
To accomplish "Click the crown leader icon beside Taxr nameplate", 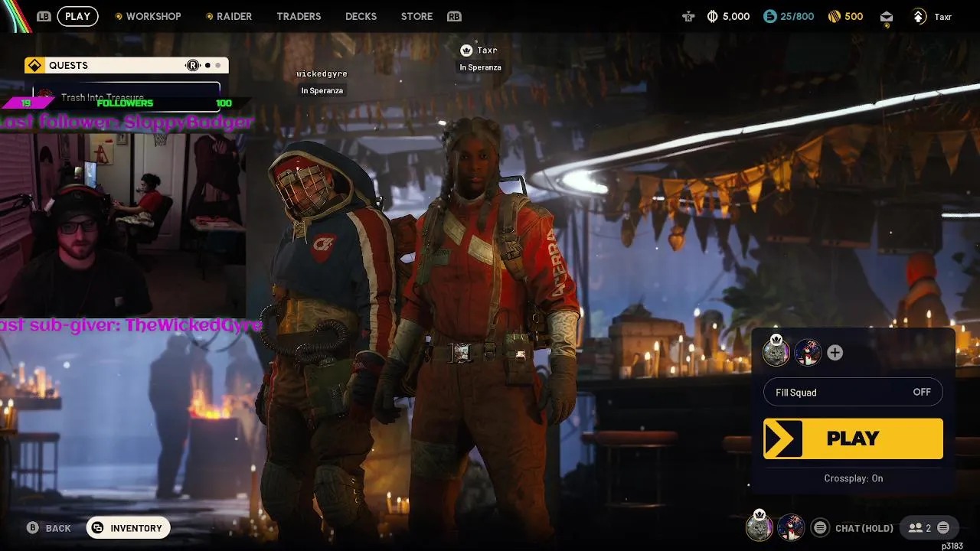I will click(x=465, y=50).
